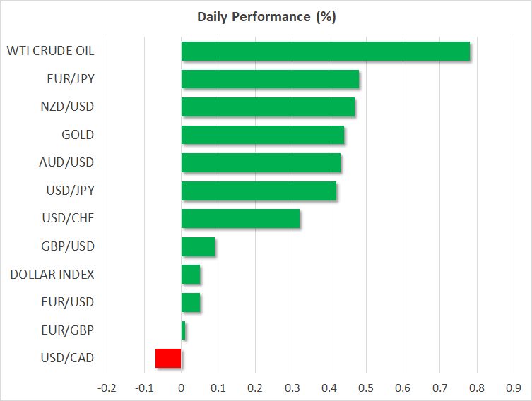Select the USD/CHF green bar

click(240, 219)
